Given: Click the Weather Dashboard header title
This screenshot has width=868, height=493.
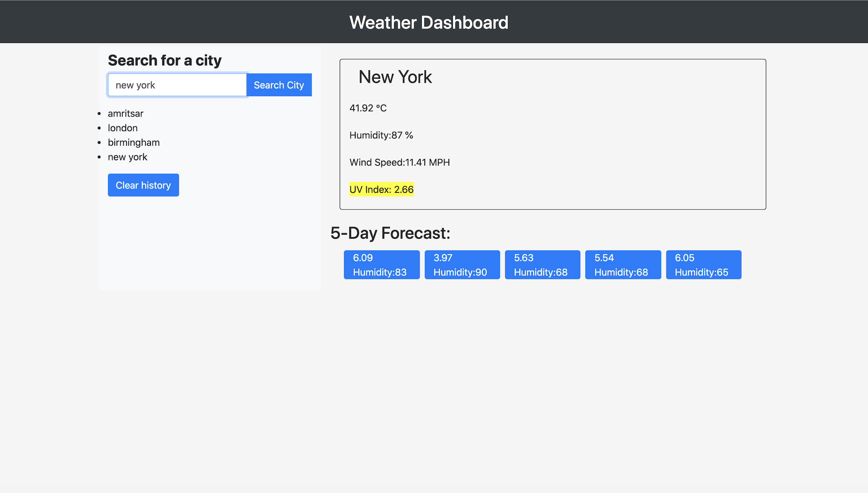Looking at the screenshot, I should (428, 23).
